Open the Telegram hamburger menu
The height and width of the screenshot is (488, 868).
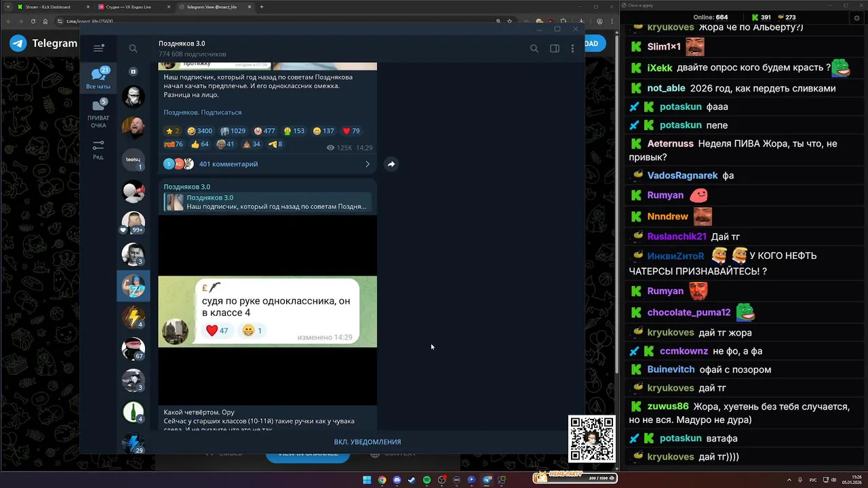(99, 48)
